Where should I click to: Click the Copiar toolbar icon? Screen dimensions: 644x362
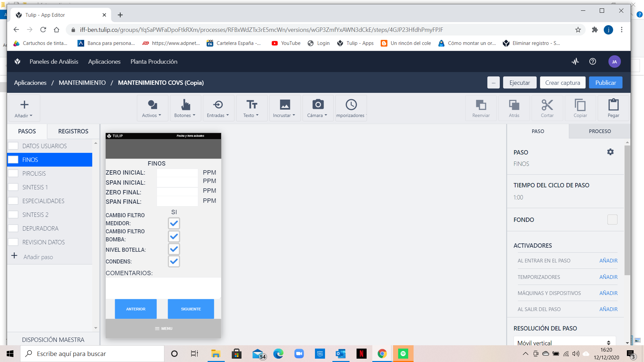point(580,105)
